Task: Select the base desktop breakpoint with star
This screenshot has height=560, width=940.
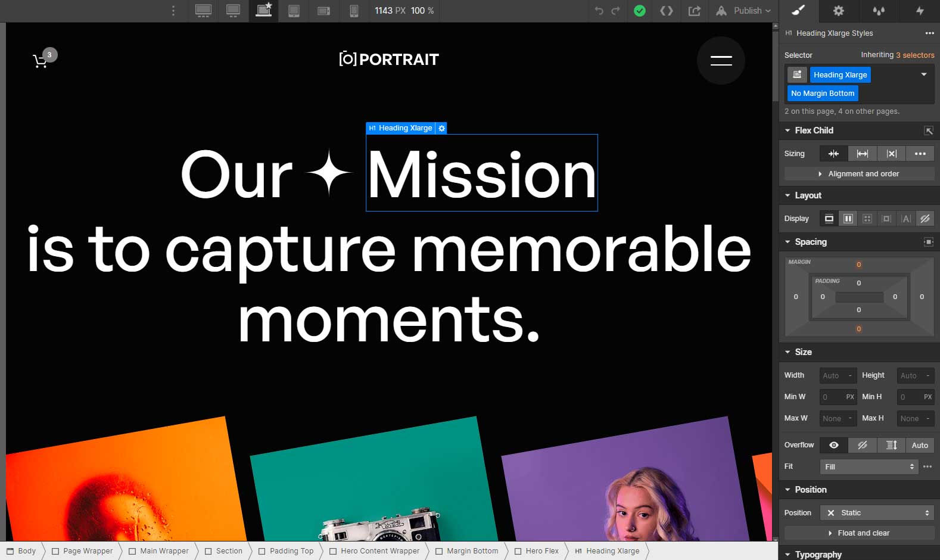Action: tap(263, 11)
